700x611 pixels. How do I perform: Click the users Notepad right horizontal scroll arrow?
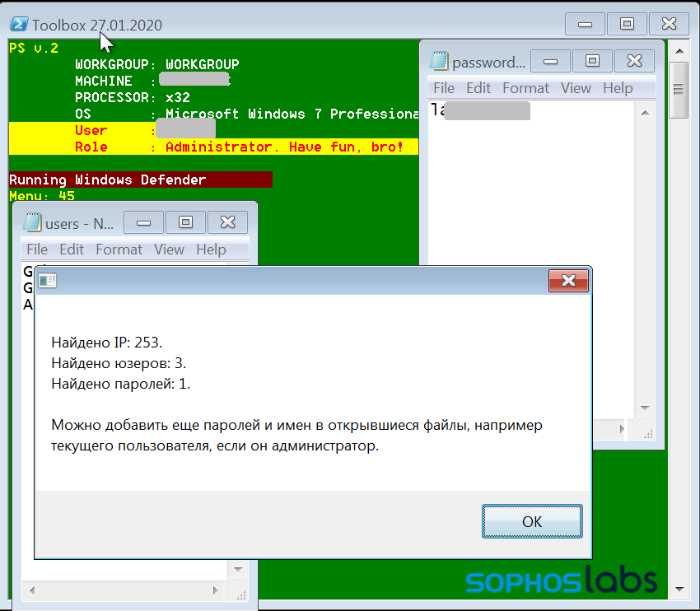click(x=215, y=590)
